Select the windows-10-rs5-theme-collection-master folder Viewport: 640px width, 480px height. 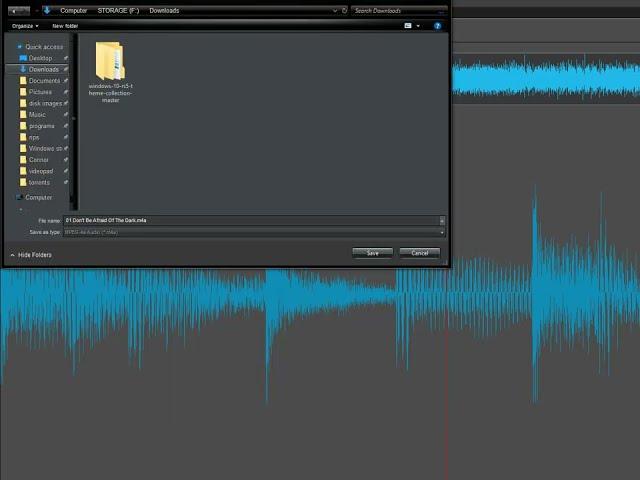point(110,72)
